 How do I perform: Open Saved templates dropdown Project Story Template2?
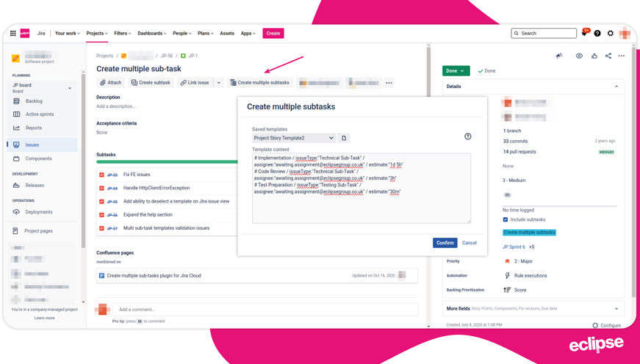coord(294,138)
